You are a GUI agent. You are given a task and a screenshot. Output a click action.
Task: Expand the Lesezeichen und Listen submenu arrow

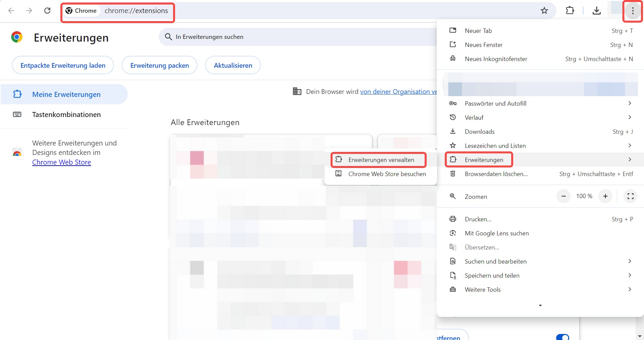click(x=630, y=146)
